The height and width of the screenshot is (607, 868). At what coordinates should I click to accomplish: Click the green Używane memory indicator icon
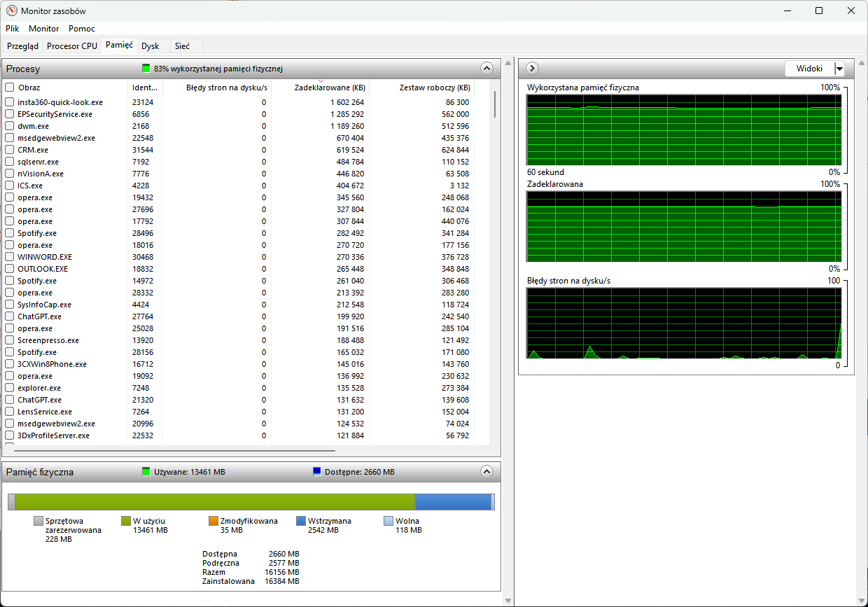(x=146, y=472)
